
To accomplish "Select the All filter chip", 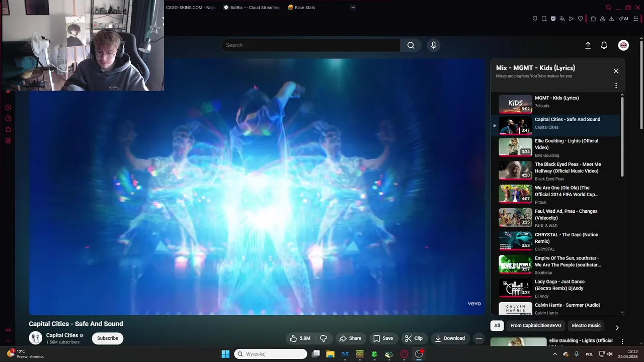I will tap(497, 326).
